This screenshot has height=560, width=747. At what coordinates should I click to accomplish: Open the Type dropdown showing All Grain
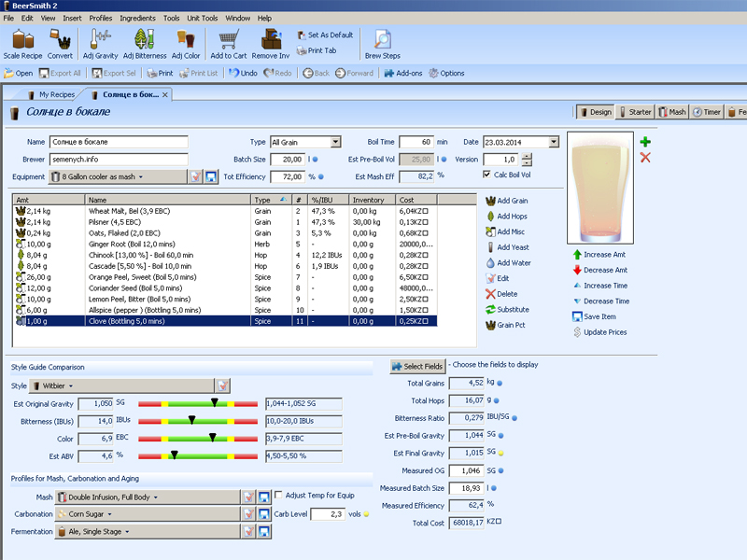(336, 142)
